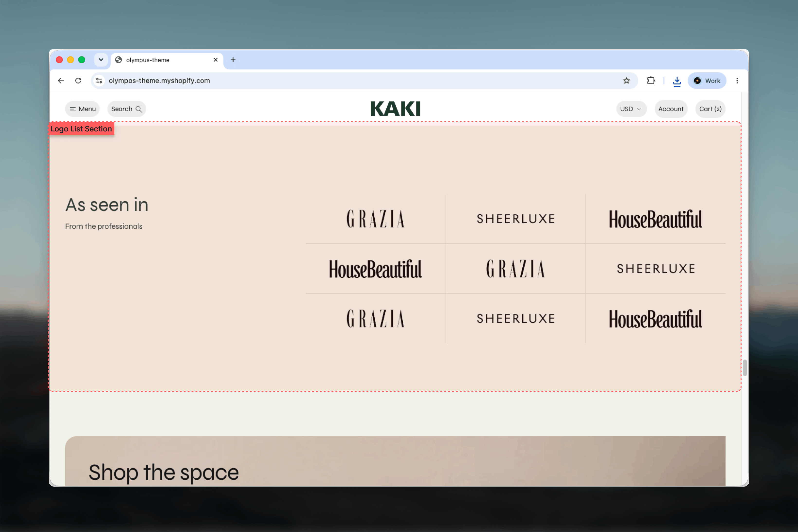Click the Grazia logo in first row
Image resolution: width=798 pixels, height=532 pixels.
coord(375,219)
